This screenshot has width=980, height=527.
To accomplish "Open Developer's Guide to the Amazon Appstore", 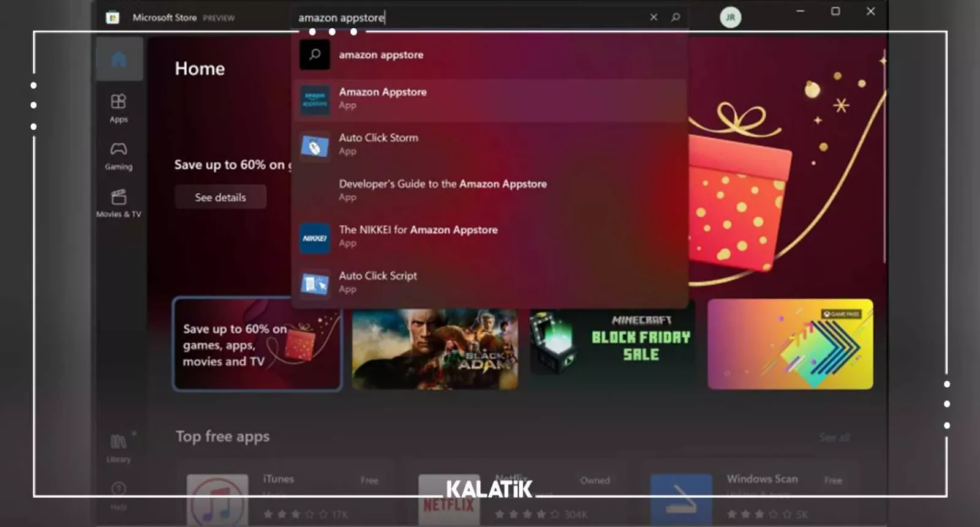I will point(490,191).
